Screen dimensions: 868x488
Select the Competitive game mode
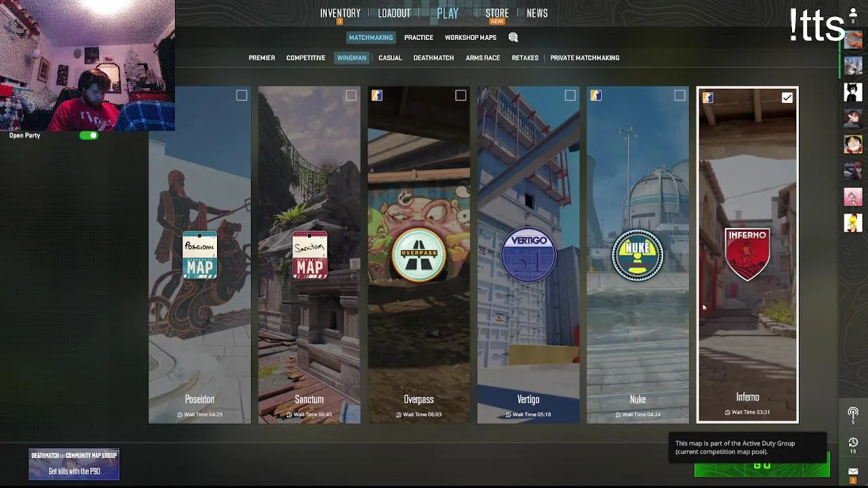pos(306,58)
